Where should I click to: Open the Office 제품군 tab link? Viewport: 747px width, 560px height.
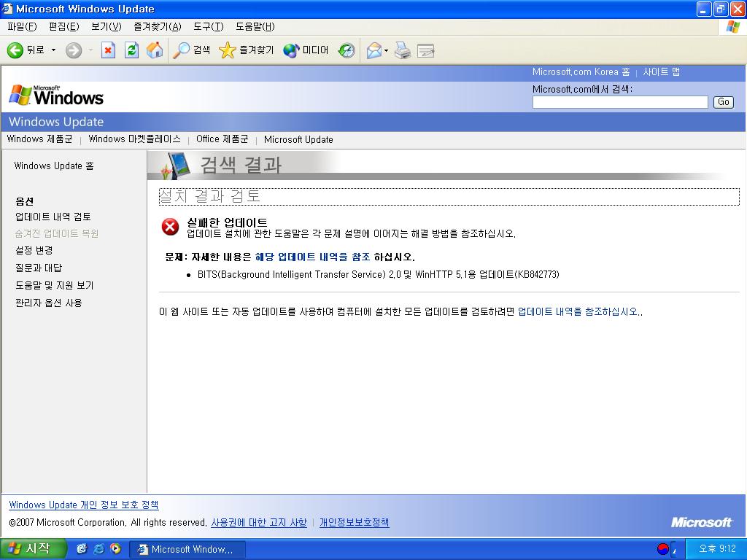(222, 139)
